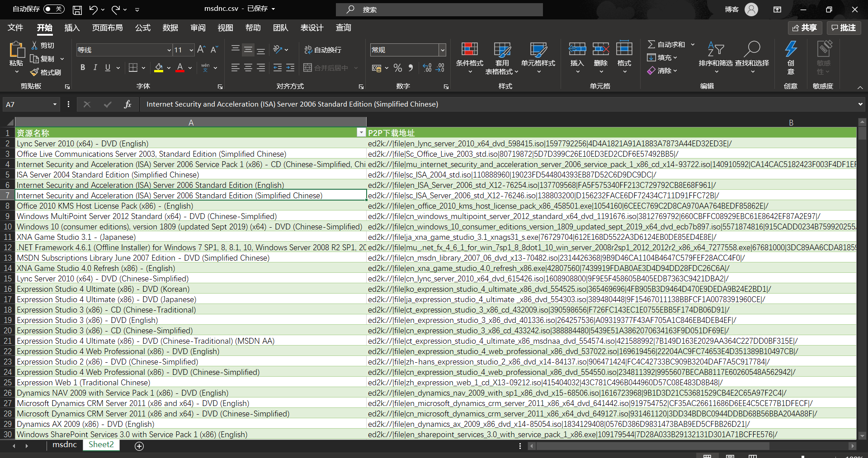Select column A header
The image size is (868, 458).
(191, 122)
